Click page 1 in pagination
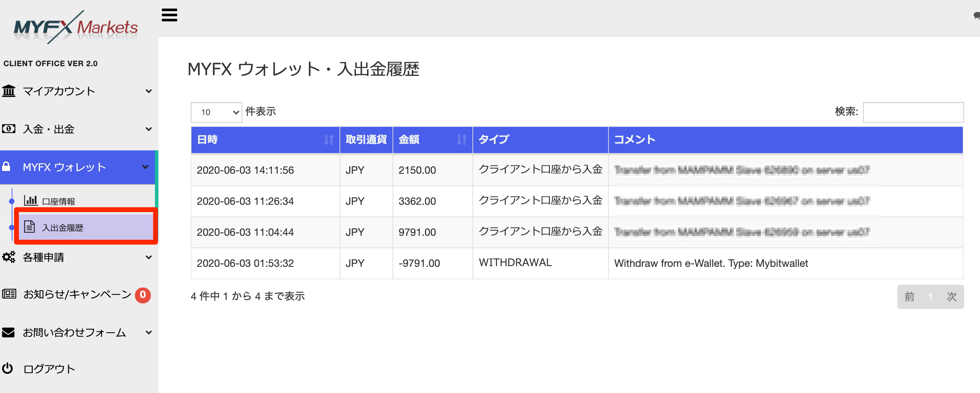 (x=930, y=297)
